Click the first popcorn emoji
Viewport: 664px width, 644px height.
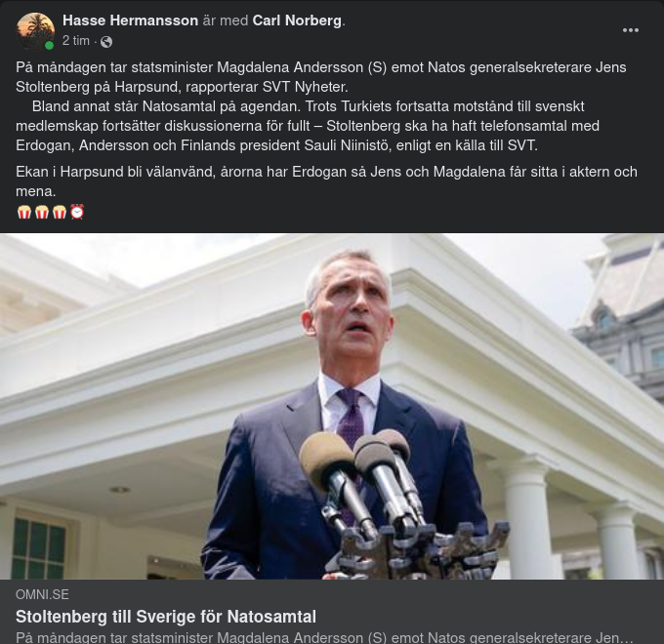tap(24, 212)
